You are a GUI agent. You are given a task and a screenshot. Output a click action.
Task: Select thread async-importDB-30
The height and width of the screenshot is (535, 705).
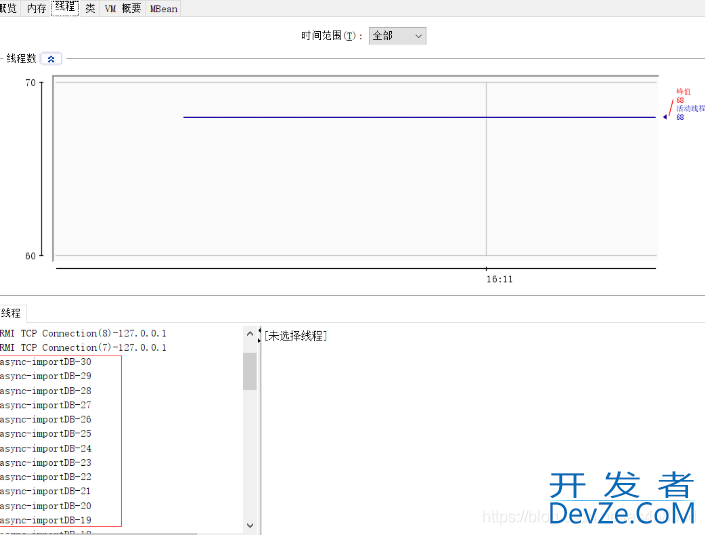click(x=45, y=362)
